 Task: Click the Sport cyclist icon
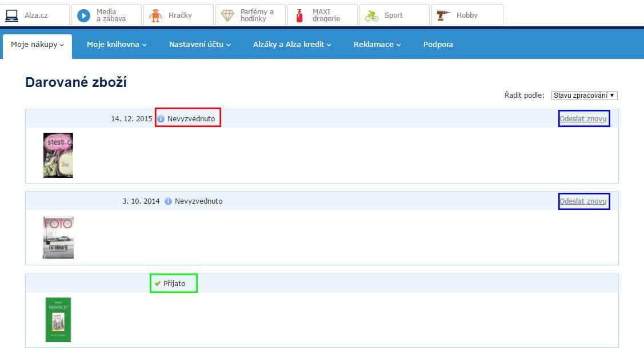371,15
